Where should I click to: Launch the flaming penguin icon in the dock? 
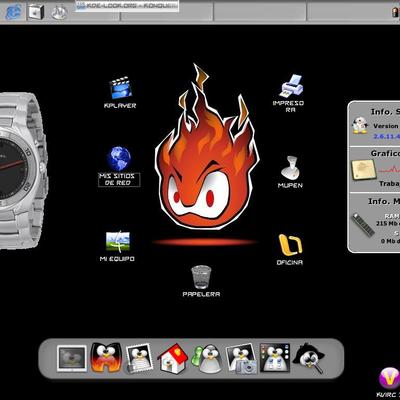(106, 357)
